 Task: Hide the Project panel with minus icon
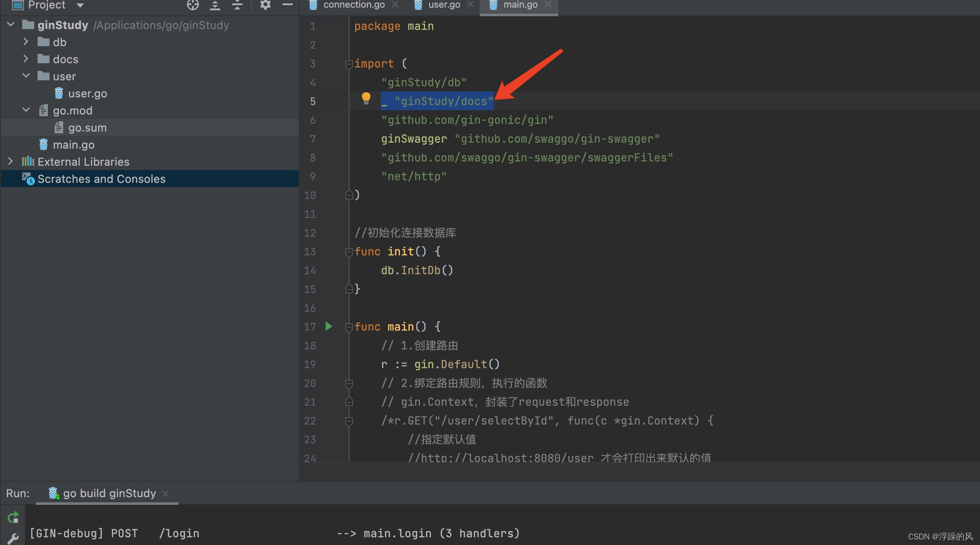[x=288, y=5]
